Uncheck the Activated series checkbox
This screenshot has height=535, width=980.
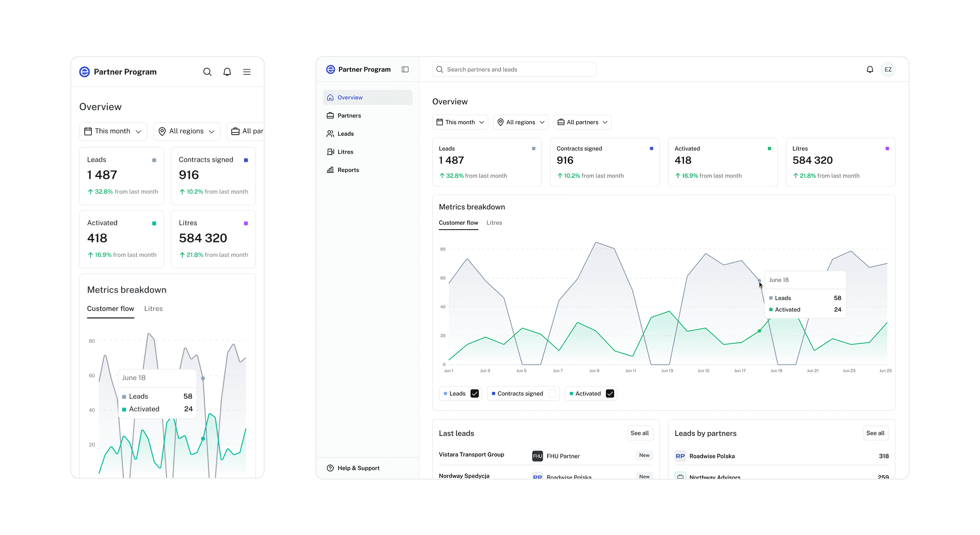pos(610,394)
